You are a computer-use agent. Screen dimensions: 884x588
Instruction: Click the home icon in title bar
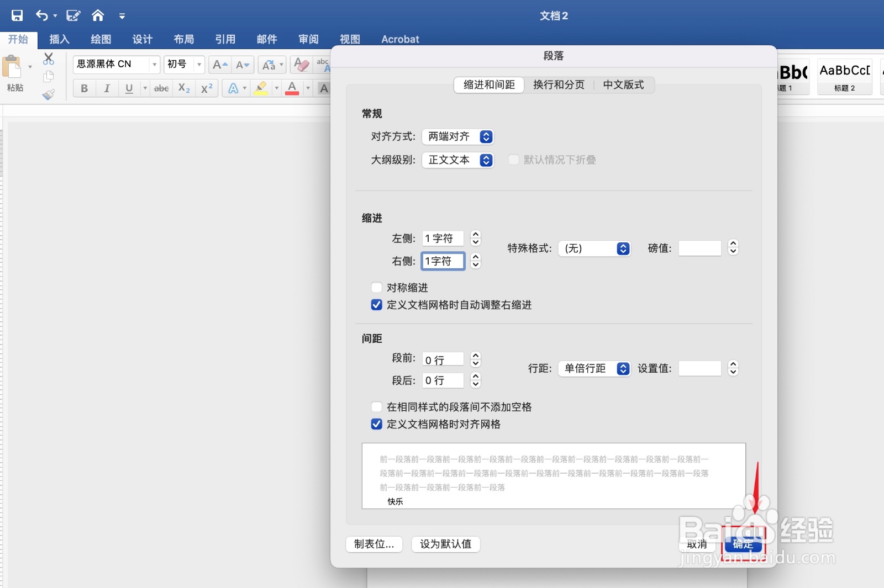coord(98,15)
